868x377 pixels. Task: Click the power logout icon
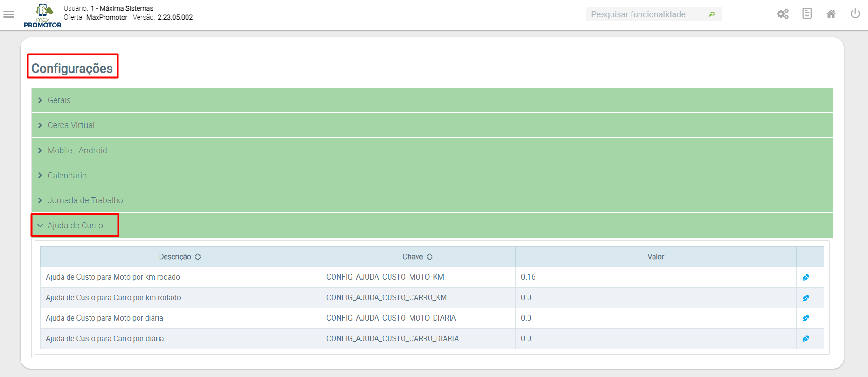pos(855,14)
